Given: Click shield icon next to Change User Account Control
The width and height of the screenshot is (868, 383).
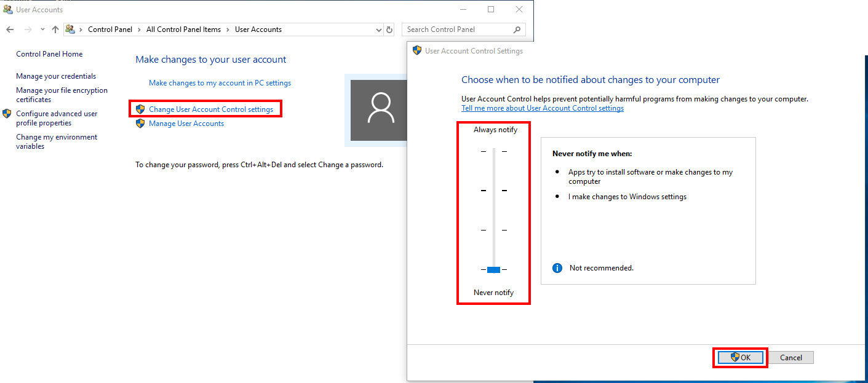Looking at the screenshot, I should (x=140, y=109).
